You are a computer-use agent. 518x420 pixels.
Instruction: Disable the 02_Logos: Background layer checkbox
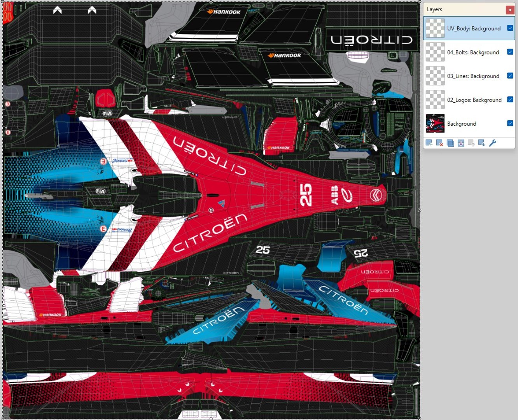pyautogui.click(x=510, y=100)
